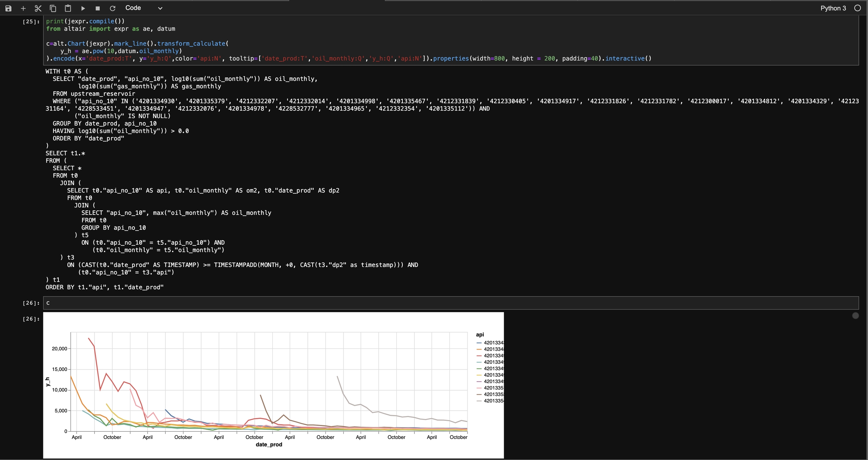868x460 pixels.
Task: Click the kernel status circle indicator
Action: click(857, 8)
